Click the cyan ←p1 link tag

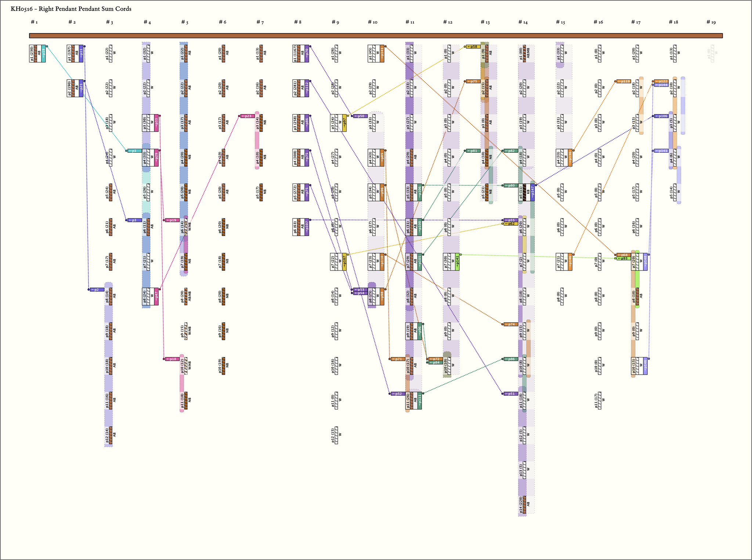pyautogui.click(x=134, y=151)
